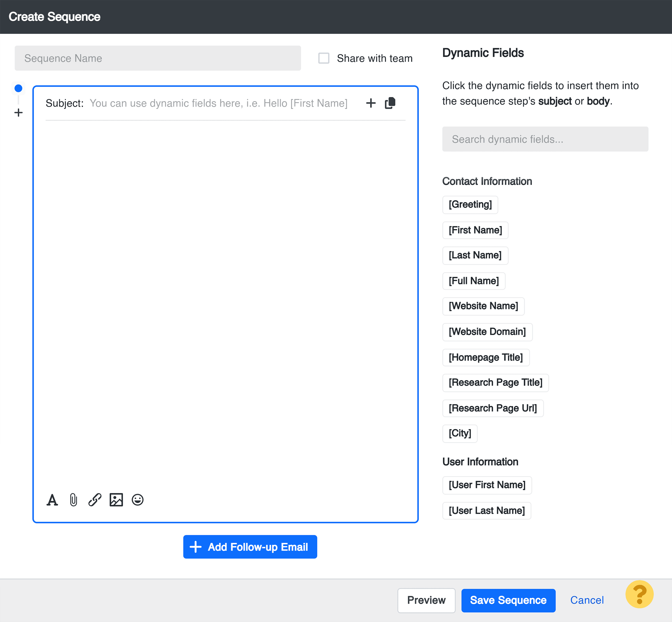Viewport: 672px width, 622px height.
Task: Select the first step timeline dot
Action: 19,88
